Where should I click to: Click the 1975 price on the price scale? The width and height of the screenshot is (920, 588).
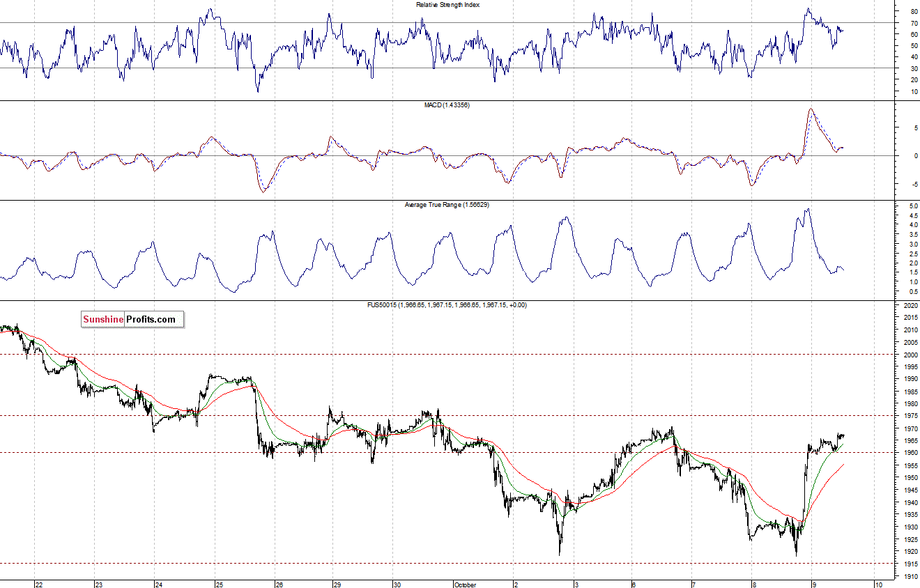click(911, 416)
